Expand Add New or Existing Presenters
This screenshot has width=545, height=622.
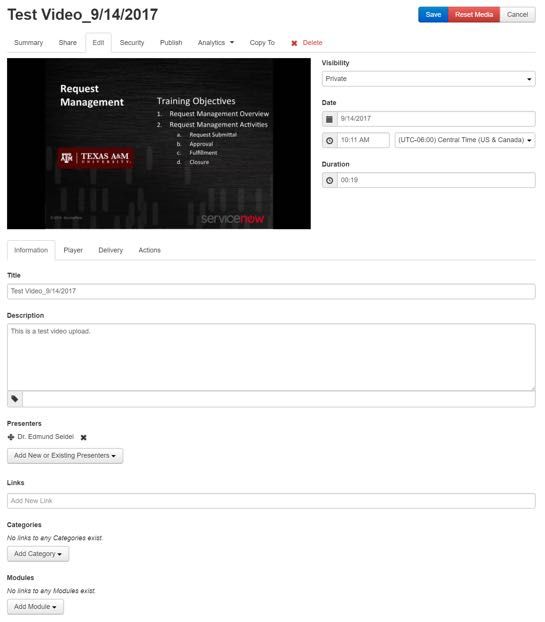(65, 456)
